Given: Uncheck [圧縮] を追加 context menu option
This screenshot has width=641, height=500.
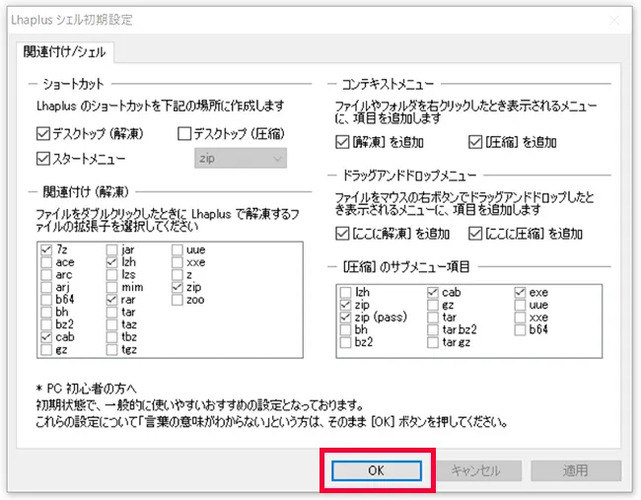Looking at the screenshot, I should tap(475, 142).
